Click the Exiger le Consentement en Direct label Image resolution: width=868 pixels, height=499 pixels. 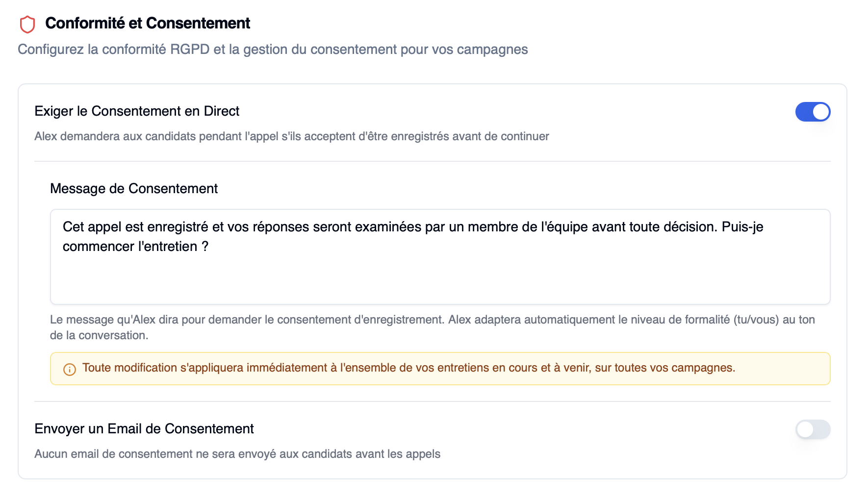(x=137, y=111)
